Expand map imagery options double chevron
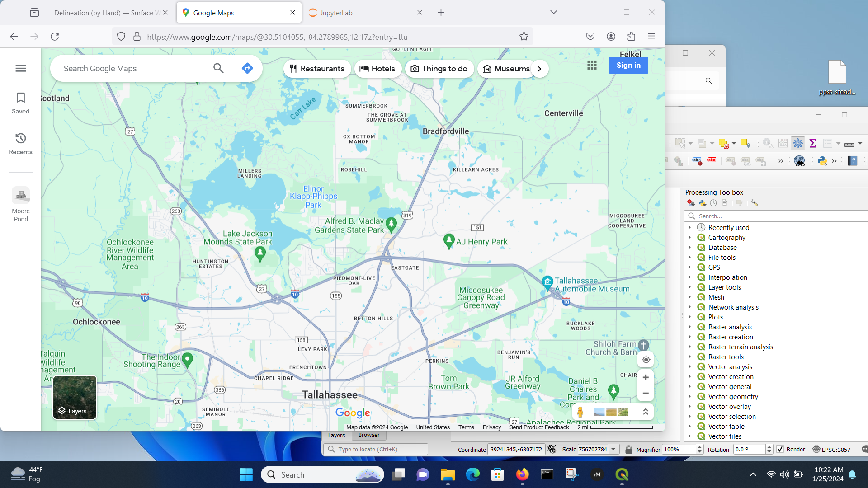 point(645,412)
